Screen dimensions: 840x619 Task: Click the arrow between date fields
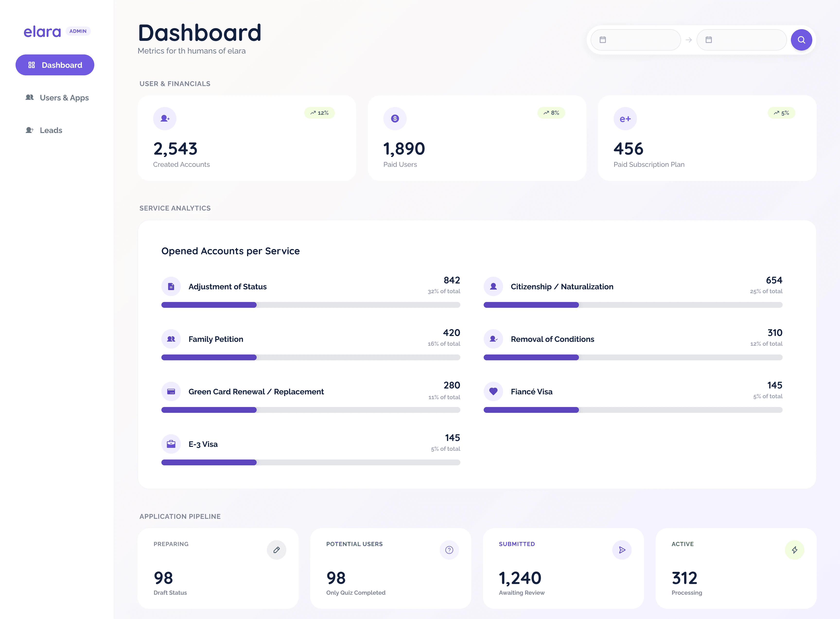pyautogui.click(x=688, y=40)
